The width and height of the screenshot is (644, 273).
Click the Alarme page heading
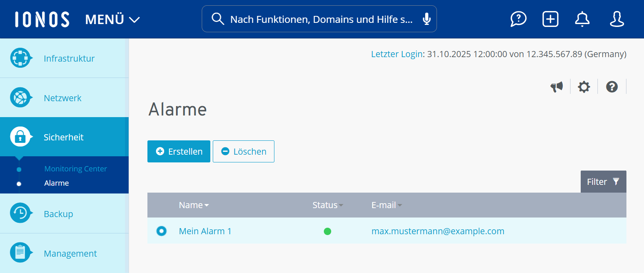(x=178, y=109)
